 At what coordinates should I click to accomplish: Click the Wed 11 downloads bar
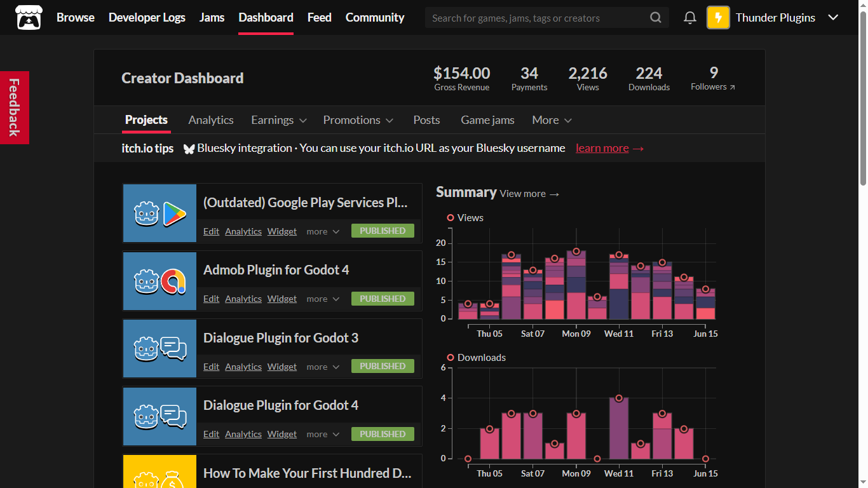619,428
